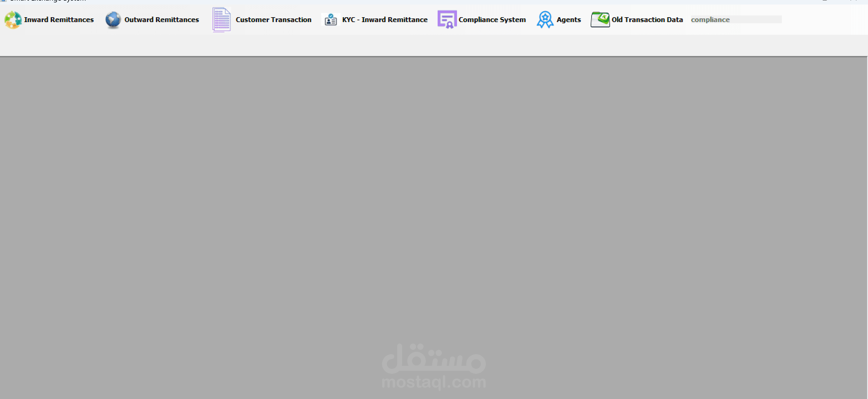The image size is (868, 399).
Task: Open the Compliance System menu label
Action: pyautogui.click(x=492, y=20)
